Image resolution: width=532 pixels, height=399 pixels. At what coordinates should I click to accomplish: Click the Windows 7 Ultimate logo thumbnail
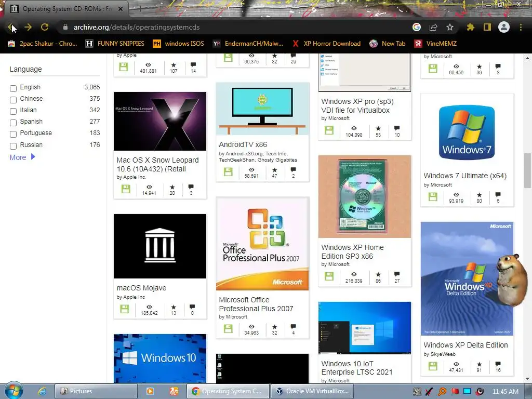[x=467, y=132]
